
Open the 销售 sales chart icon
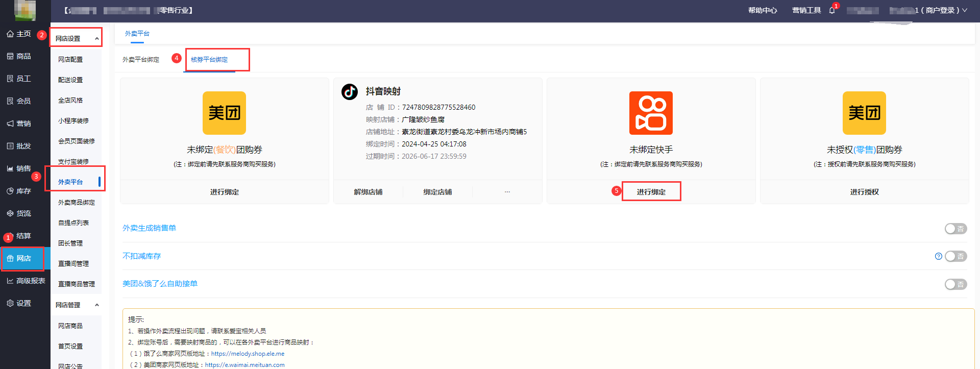[x=10, y=168]
